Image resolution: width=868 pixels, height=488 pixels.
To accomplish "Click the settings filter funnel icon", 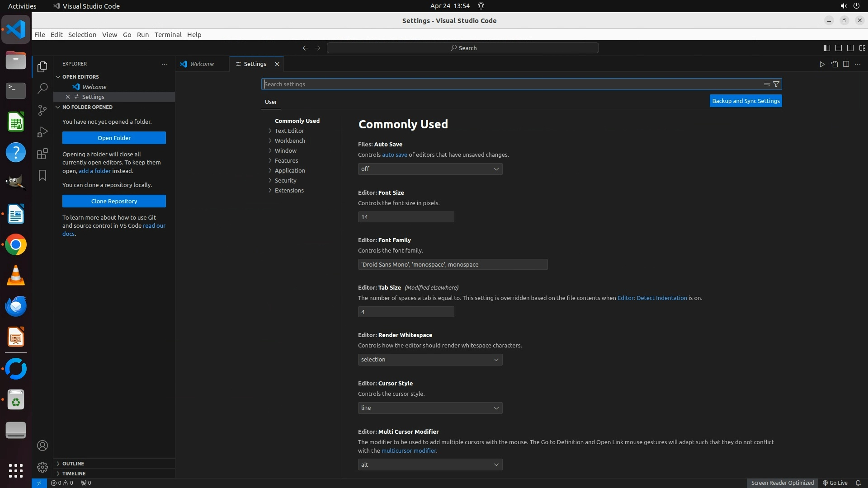I will (x=776, y=84).
